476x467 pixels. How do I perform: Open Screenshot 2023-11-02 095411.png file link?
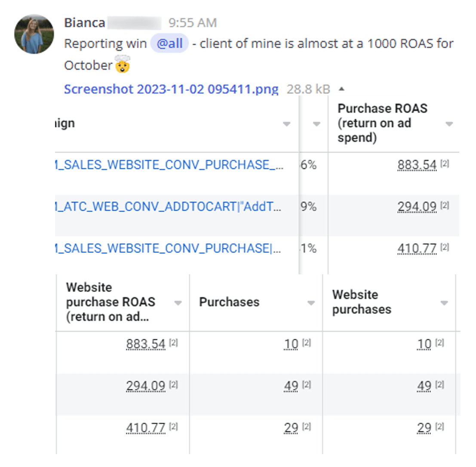[x=171, y=89]
